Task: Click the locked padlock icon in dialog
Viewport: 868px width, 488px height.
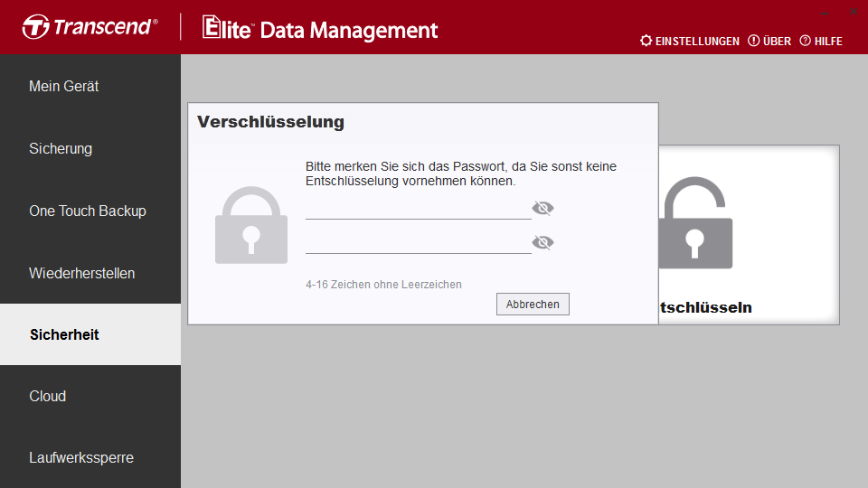Action: 251,225
